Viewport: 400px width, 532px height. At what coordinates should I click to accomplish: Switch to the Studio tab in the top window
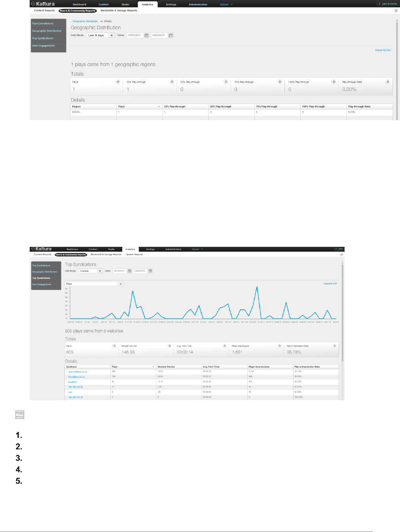pos(125,4)
